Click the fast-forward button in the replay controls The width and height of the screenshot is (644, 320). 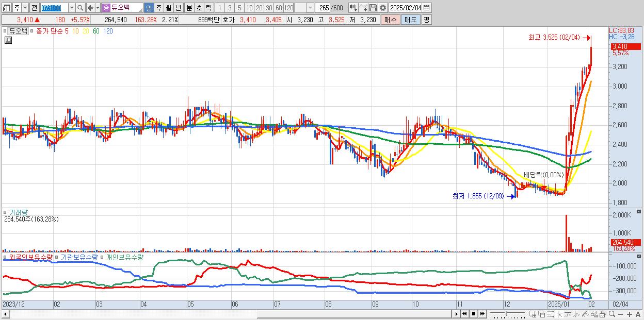482,314
